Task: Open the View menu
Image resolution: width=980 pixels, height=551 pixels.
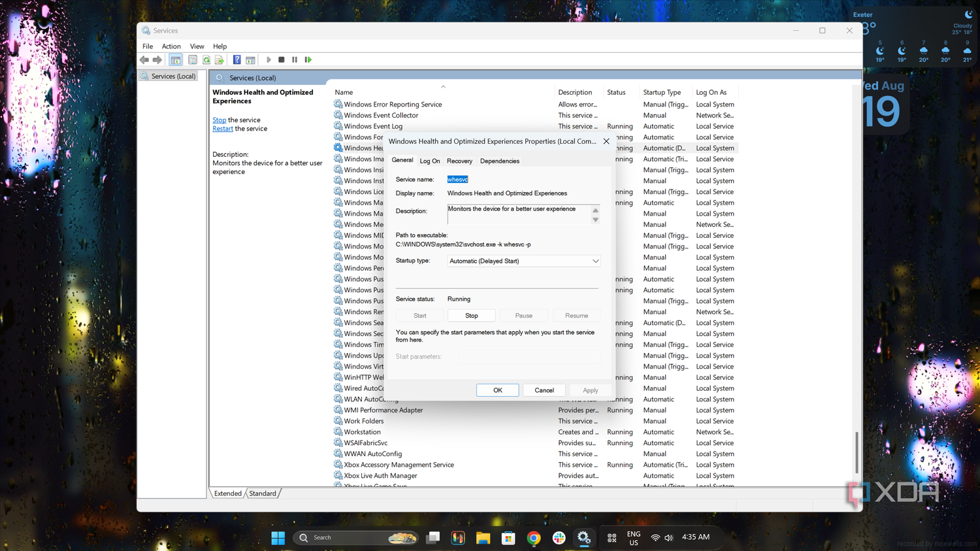Action: coord(197,46)
